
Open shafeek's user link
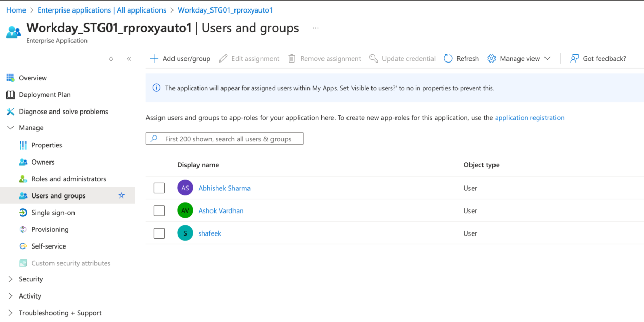pyautogui.click(x=210, y=233)
